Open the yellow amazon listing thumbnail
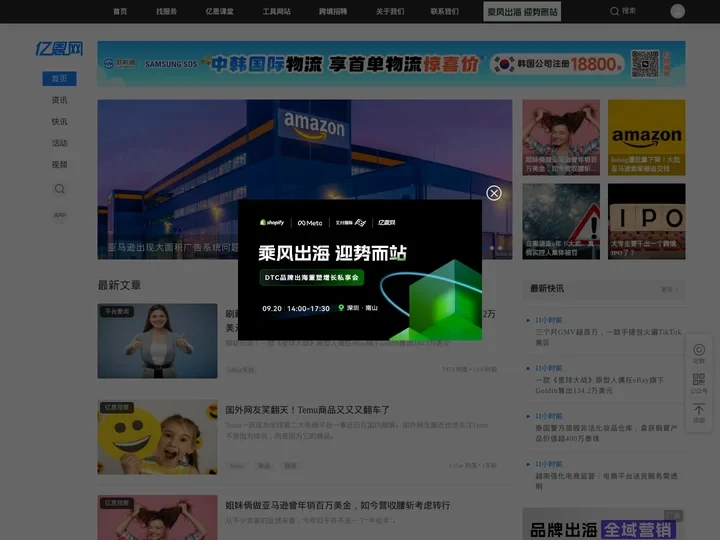Viewport: 720px width, 540px height. tap(647, 137)
